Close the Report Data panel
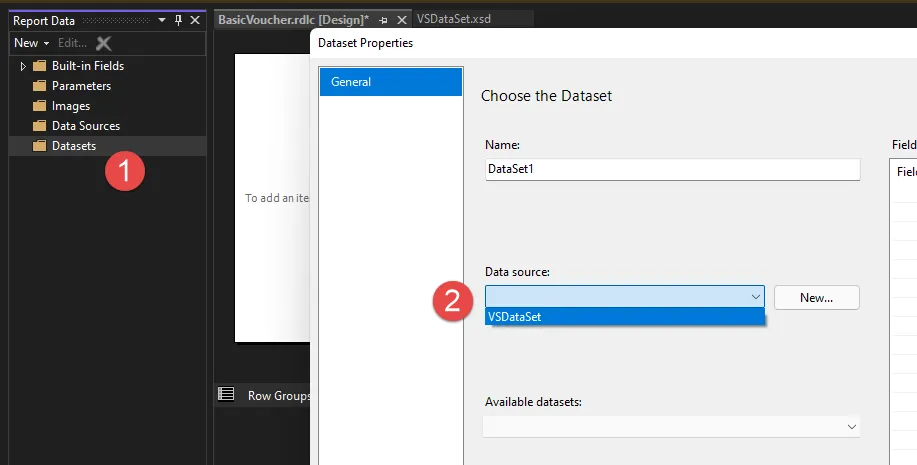Image resolution: width=917 pixels, height=465 pixels. click(194, 20)
